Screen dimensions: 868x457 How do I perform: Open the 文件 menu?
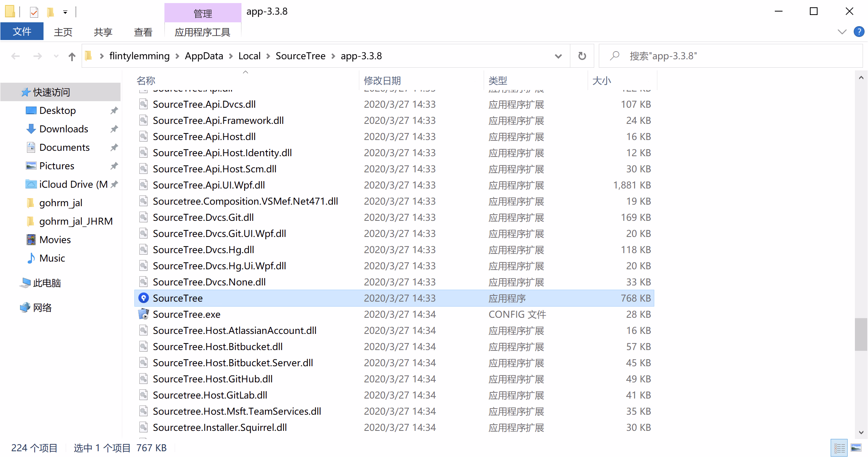(22, 32)
